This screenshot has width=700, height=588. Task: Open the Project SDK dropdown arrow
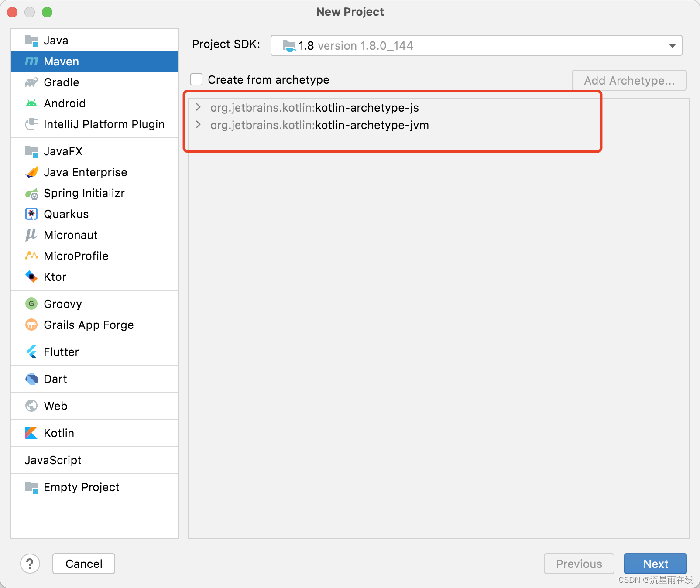pos(672,46)
